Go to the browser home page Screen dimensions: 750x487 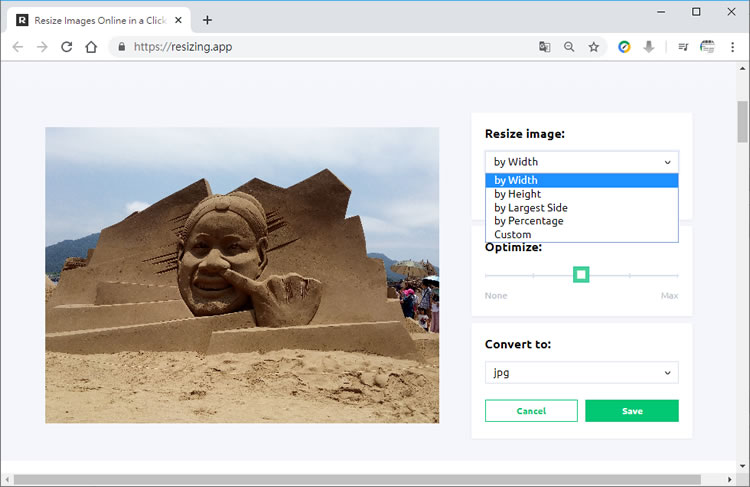click(x=91, y=46)
